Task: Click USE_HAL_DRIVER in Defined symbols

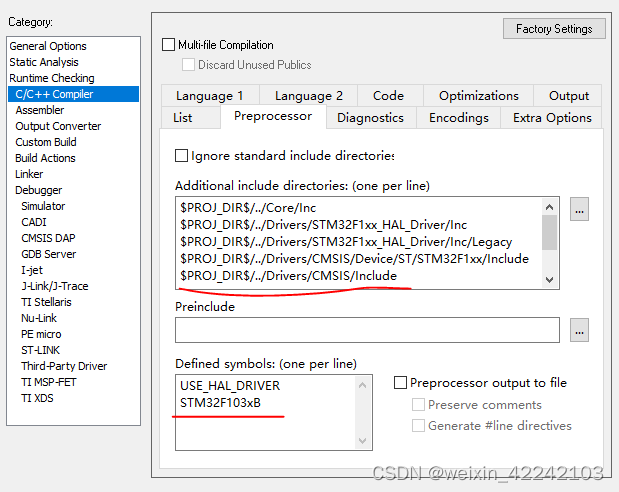Action: (x=230, y=385)
